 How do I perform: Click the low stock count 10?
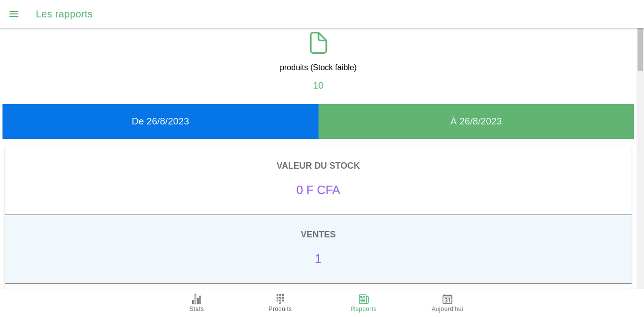click(319, 86)
